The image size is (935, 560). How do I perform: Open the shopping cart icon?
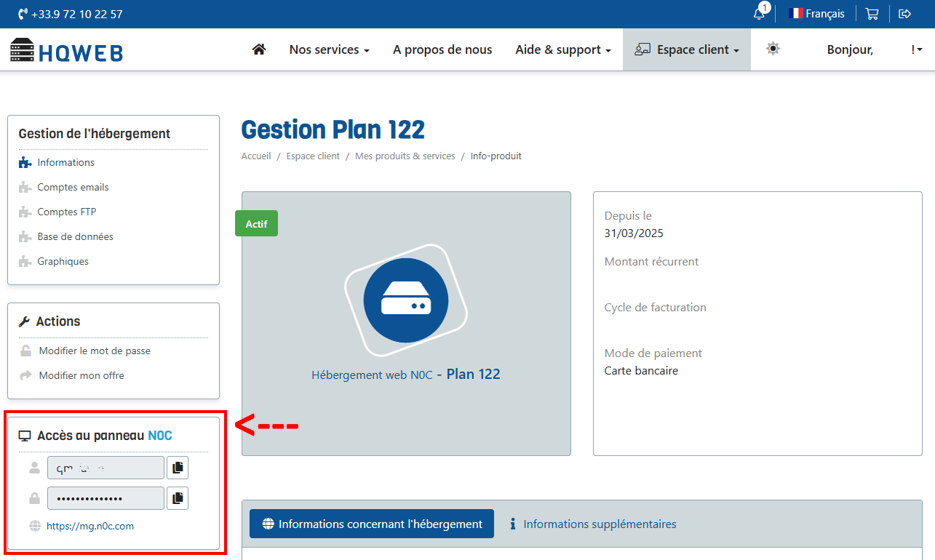click(x=872, y=14)
